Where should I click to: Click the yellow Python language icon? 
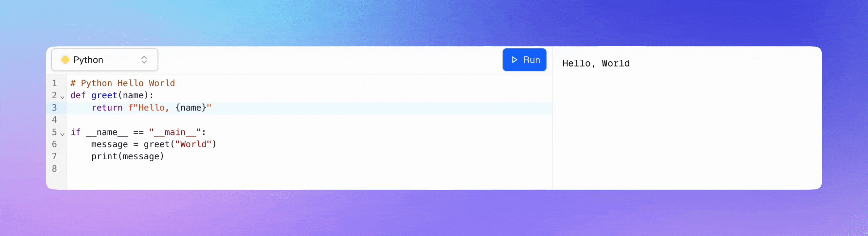pos(65,60)
